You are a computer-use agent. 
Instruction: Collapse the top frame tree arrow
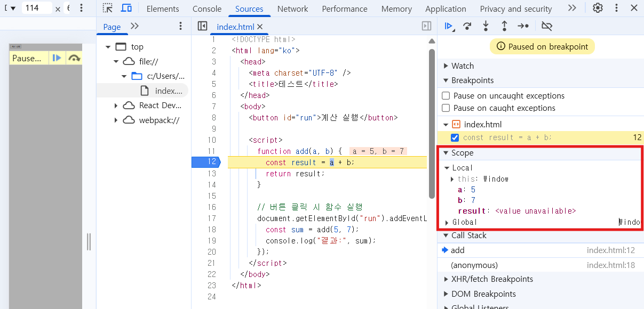point(108,47)
